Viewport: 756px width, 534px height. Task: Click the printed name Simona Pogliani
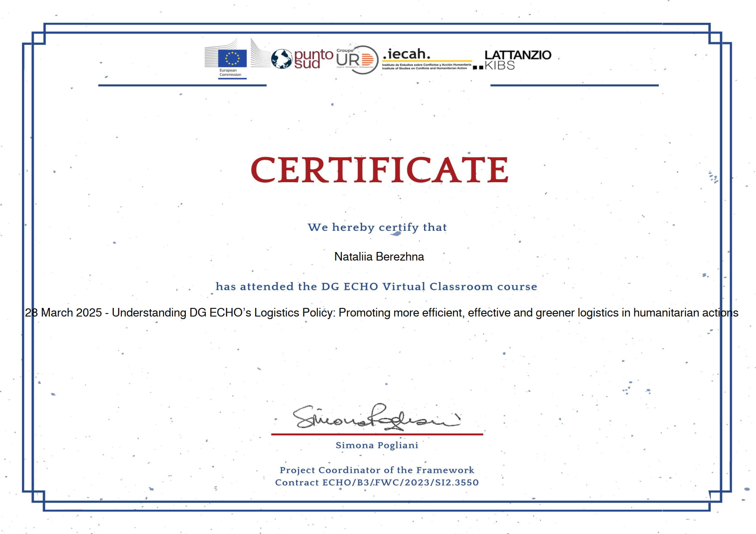[x=377, y=445]
